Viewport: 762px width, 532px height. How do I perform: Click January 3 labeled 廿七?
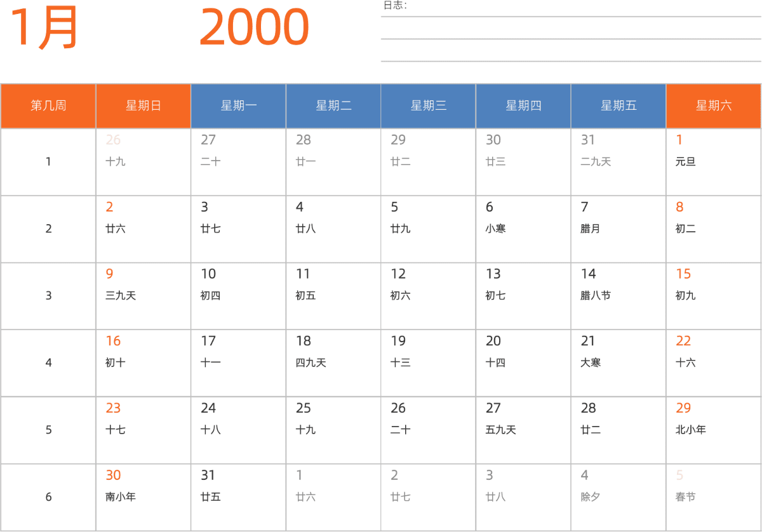point(239,229)
